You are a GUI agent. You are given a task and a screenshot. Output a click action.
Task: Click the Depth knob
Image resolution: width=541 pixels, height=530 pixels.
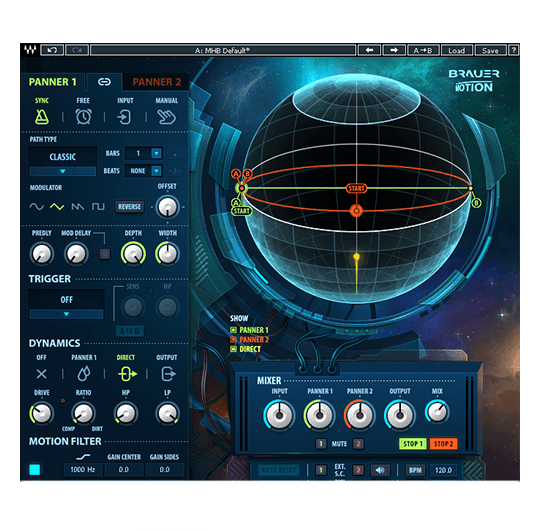133,254
